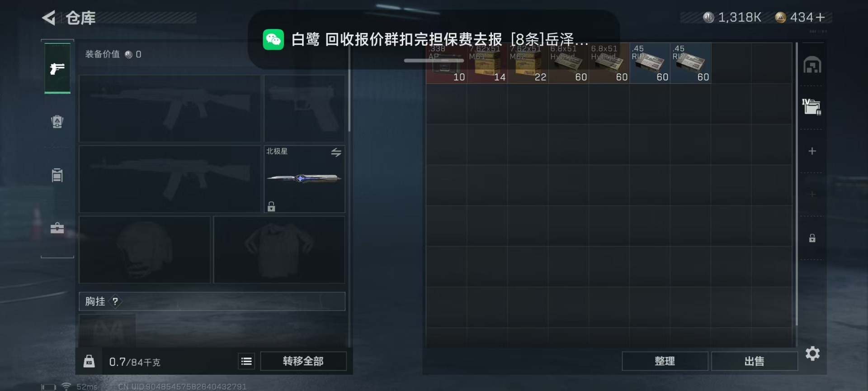
Task: Open the chest rig tab in sidebar
Action: pos(57,175)
